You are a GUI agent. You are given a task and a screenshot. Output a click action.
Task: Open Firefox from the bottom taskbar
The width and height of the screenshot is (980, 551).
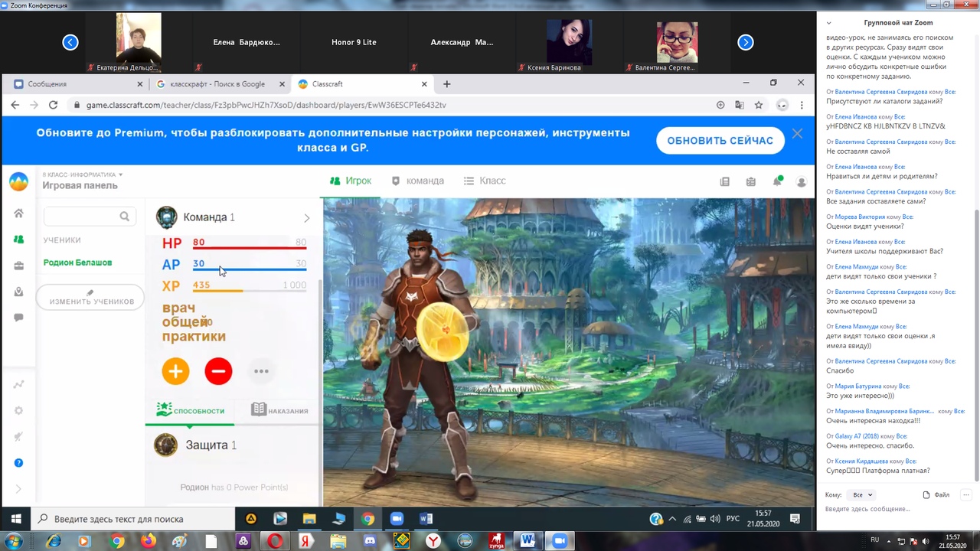[148, 541]
